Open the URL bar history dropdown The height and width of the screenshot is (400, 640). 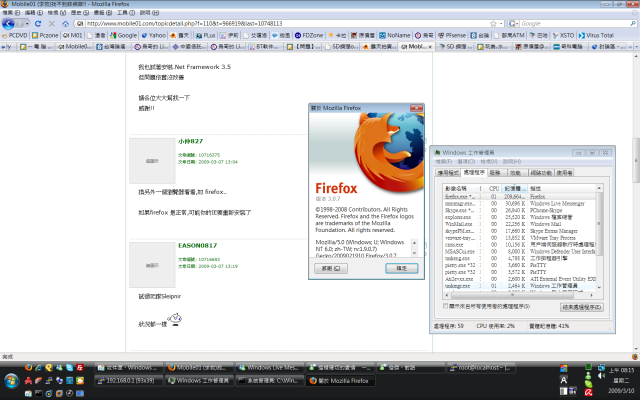(x=501, y=24)
